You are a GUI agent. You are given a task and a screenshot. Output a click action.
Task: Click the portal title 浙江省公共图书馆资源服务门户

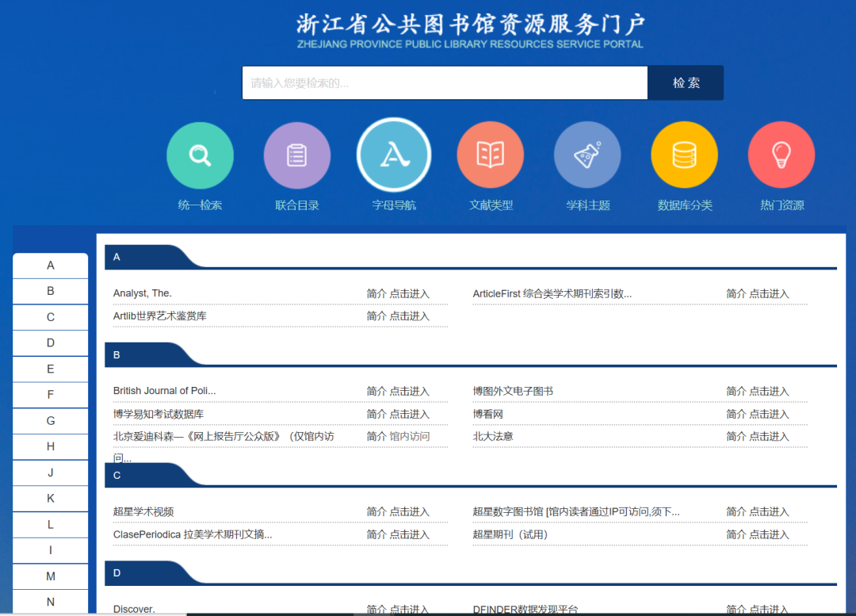click(x=471, y=25)
